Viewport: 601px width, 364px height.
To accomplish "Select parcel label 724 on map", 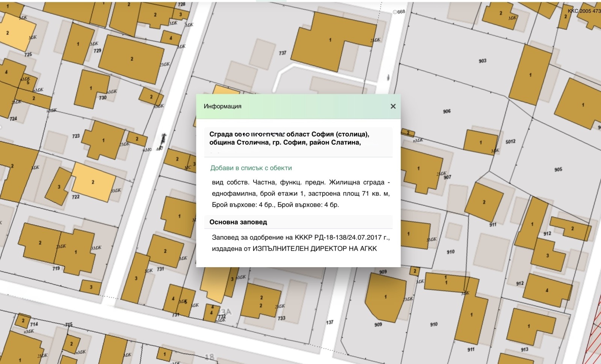I will (x=13, y=119).
